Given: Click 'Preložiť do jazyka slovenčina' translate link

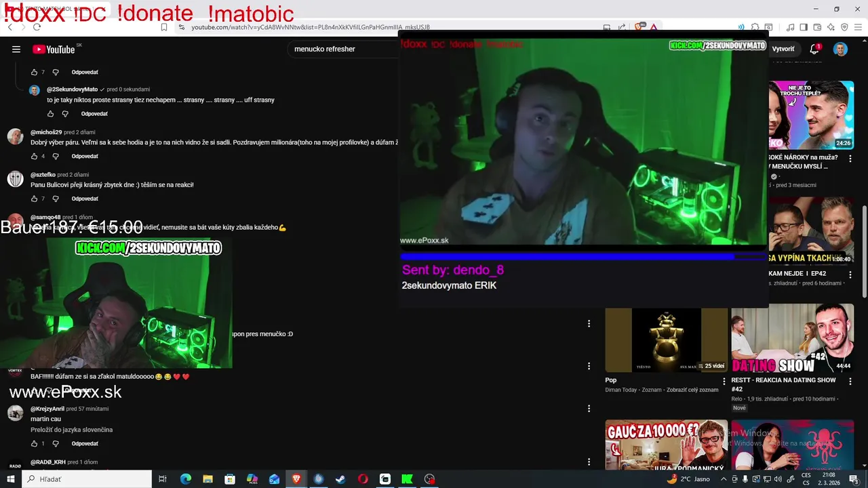Looking at the screenshot, I should [71, 430].
